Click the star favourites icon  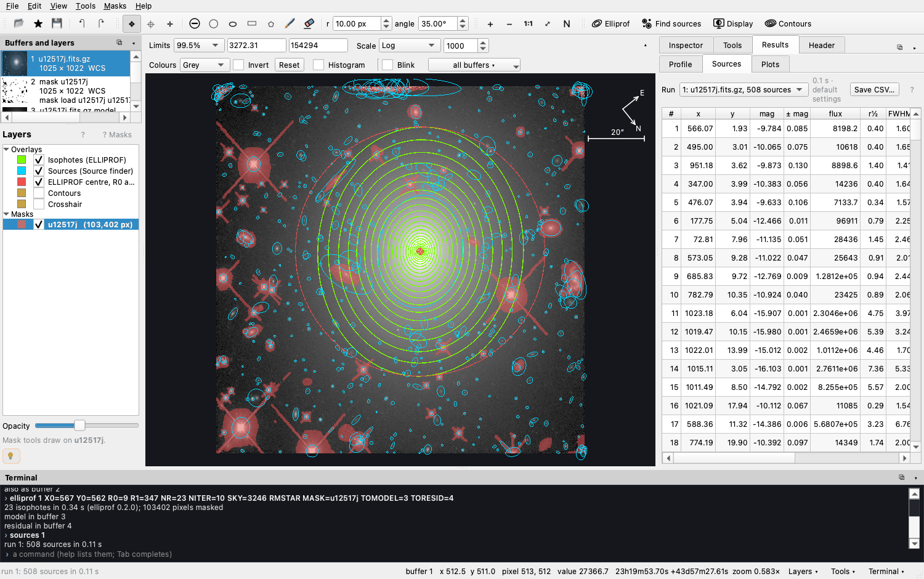click(38, 23)
